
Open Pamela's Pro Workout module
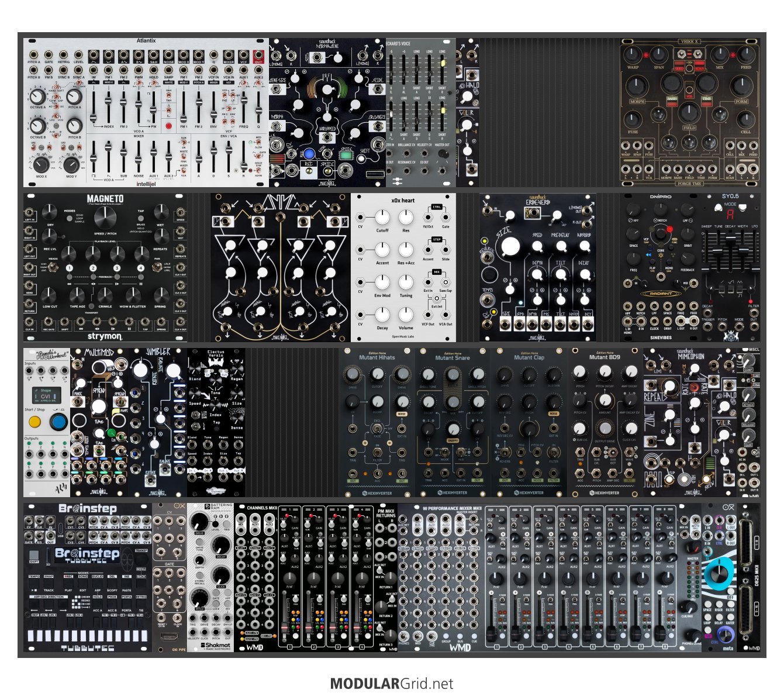click(x=47, y=422)
